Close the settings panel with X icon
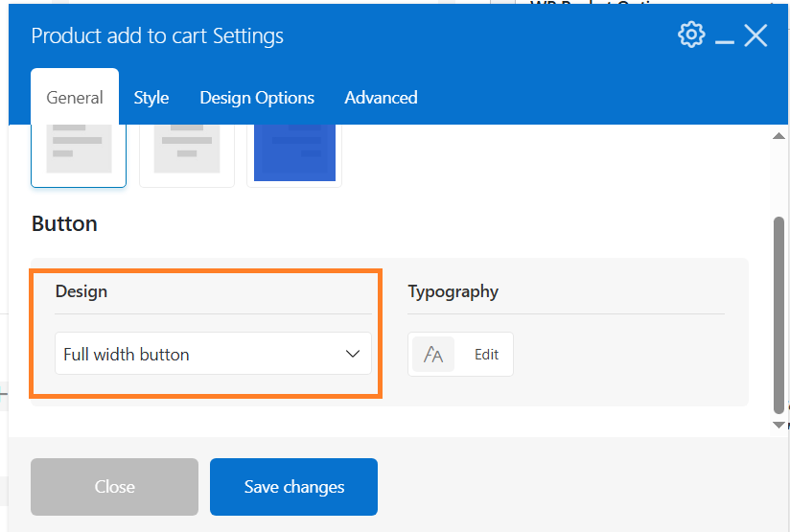Image resolution: width=790 pixels, height=532 pixels. (755, 35)
